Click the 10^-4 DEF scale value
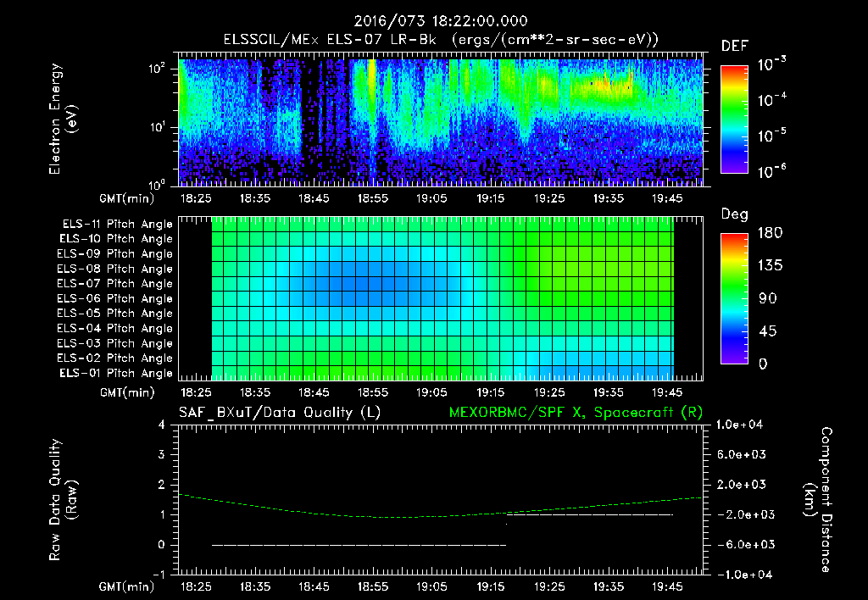 point(772,100)
